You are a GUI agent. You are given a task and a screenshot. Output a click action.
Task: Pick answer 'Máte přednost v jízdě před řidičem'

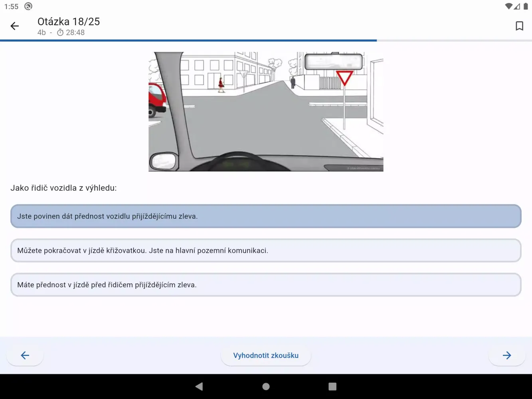(266, 285)
